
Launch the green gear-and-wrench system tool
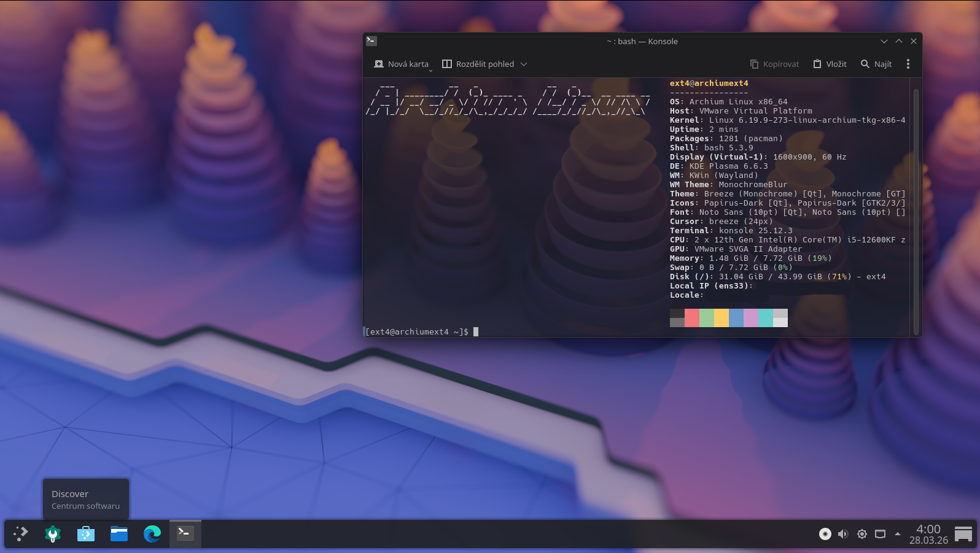[53, 534]
